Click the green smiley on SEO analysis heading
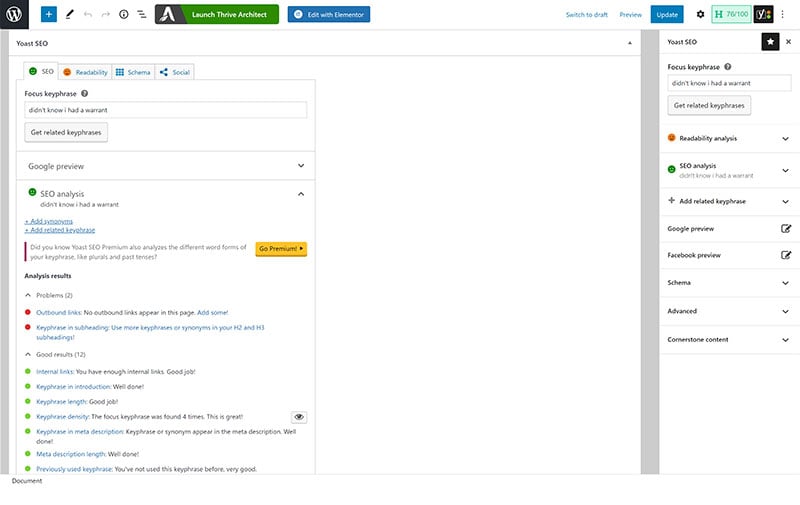Image resolution: width=800 pixels, height=505 pixels. [32, 192]
